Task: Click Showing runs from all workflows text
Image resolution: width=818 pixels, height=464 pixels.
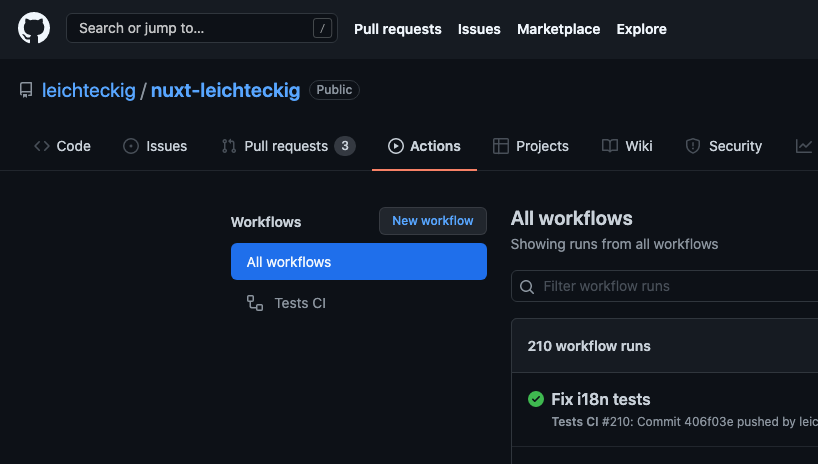Action: click(614, 244)
